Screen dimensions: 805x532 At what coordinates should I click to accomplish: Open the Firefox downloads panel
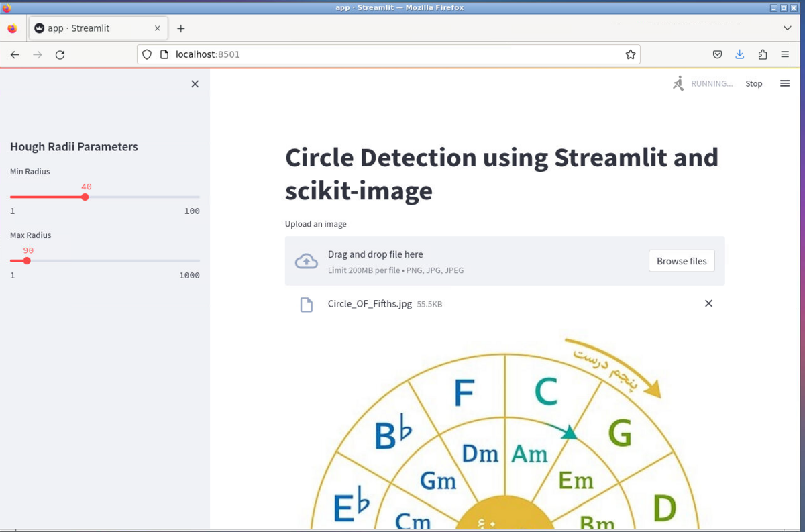740,54
